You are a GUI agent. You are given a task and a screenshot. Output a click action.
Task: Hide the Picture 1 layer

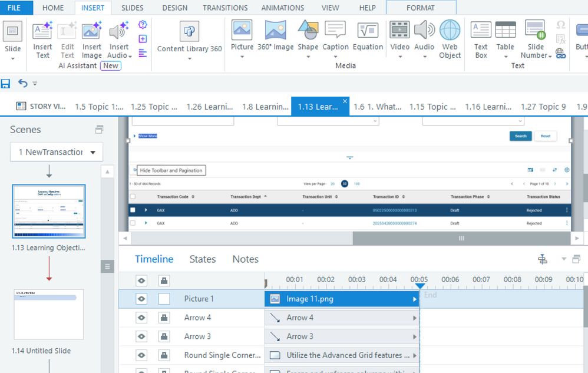click(141, 299)
